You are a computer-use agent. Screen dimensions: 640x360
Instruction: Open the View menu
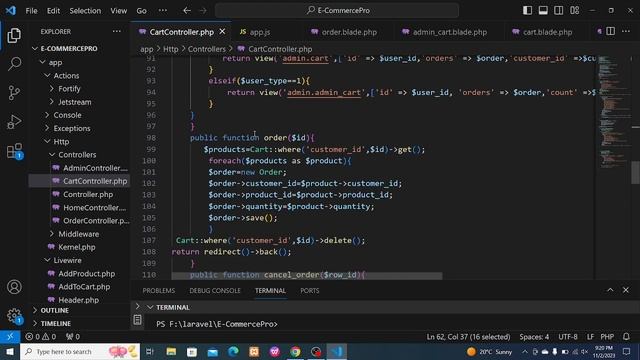tap(118, 11)
